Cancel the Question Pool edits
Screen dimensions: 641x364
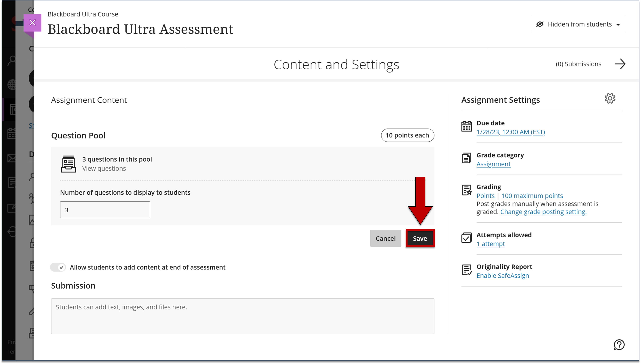(385, 238)
